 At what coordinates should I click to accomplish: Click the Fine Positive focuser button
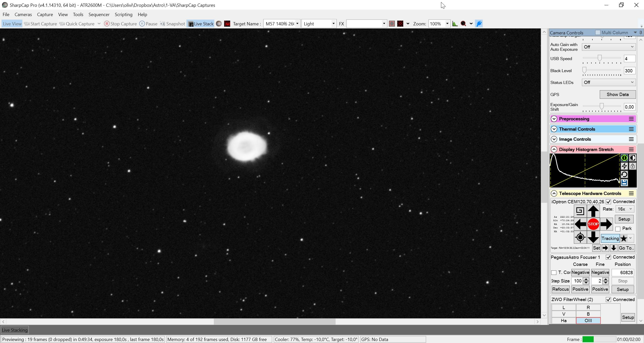pyautogui.click(x=600, y=289)
